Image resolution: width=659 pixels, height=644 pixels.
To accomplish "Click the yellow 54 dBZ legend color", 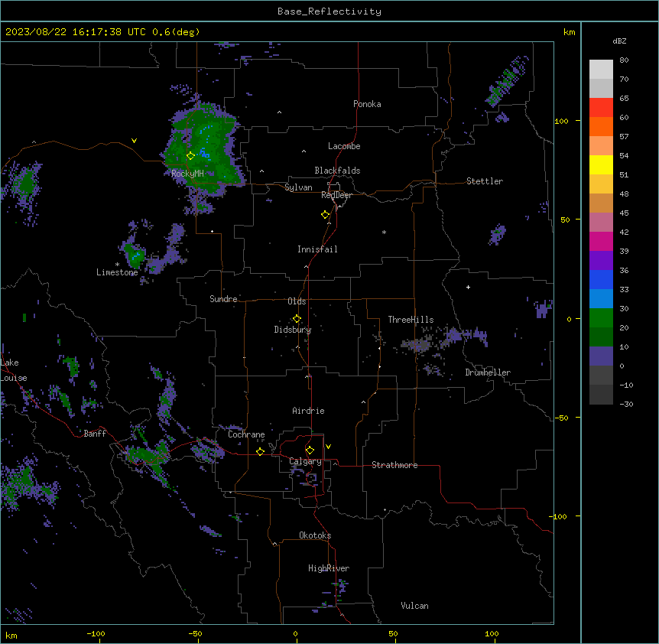I will pyautogui.click(x=601, y=164).
